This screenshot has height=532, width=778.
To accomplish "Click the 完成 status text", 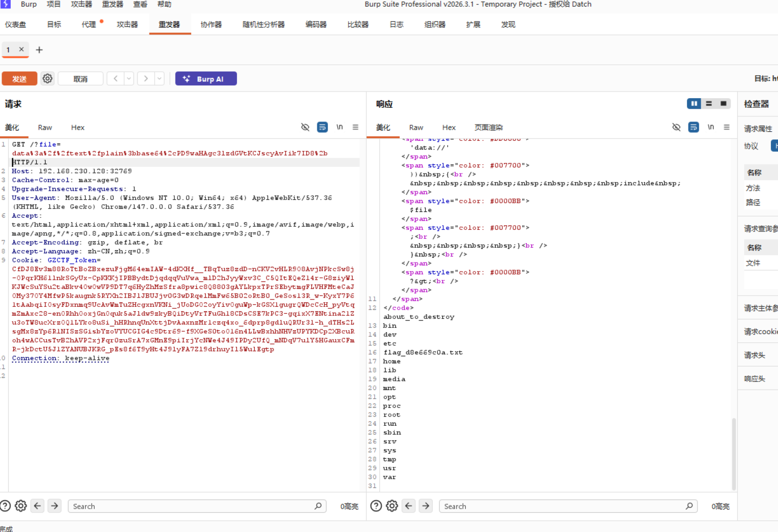I will (x=6, y=528).
